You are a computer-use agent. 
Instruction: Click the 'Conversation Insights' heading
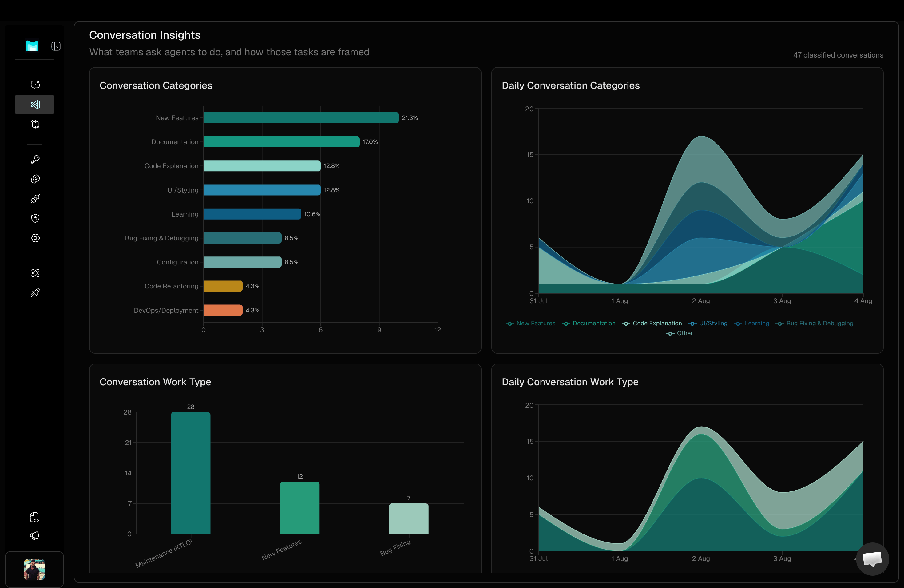[145, 35]
